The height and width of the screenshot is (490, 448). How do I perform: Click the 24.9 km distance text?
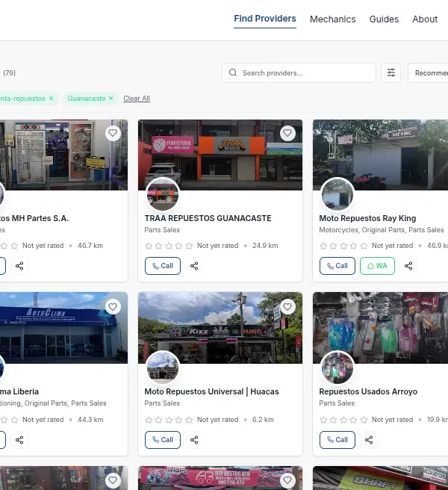(x=265, y=246)
